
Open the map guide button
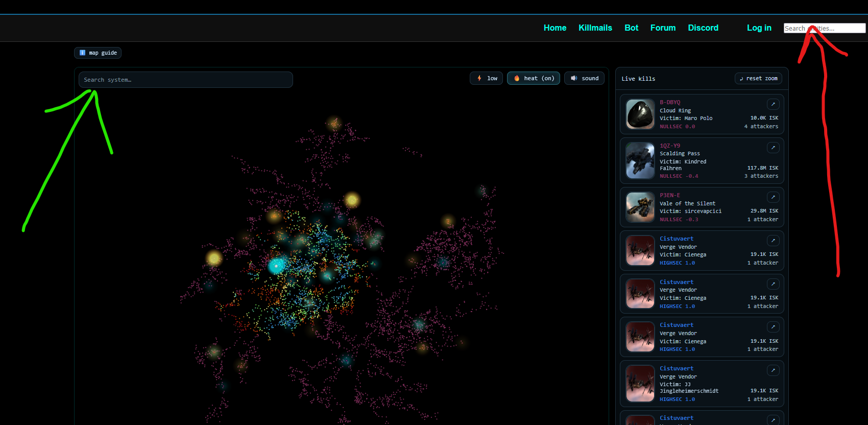click(98, 53)
